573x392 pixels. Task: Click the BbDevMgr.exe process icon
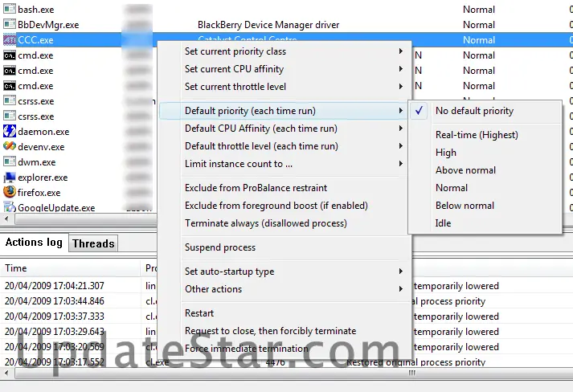tap(10, 24)
